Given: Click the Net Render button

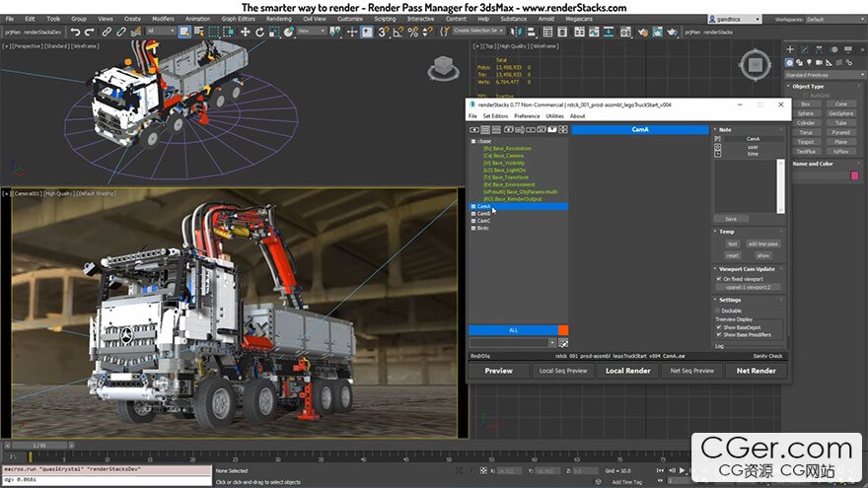Looking at the screenshot, I should 756,371.
